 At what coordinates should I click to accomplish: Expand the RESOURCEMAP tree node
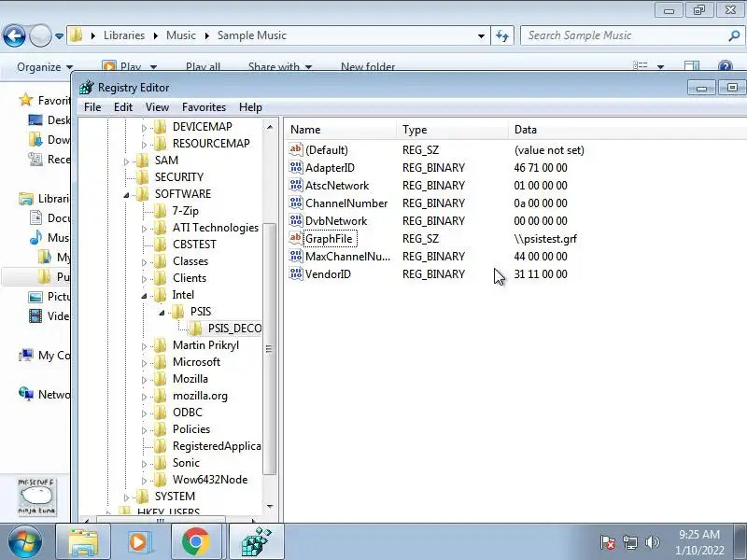(x=144, y=145)
